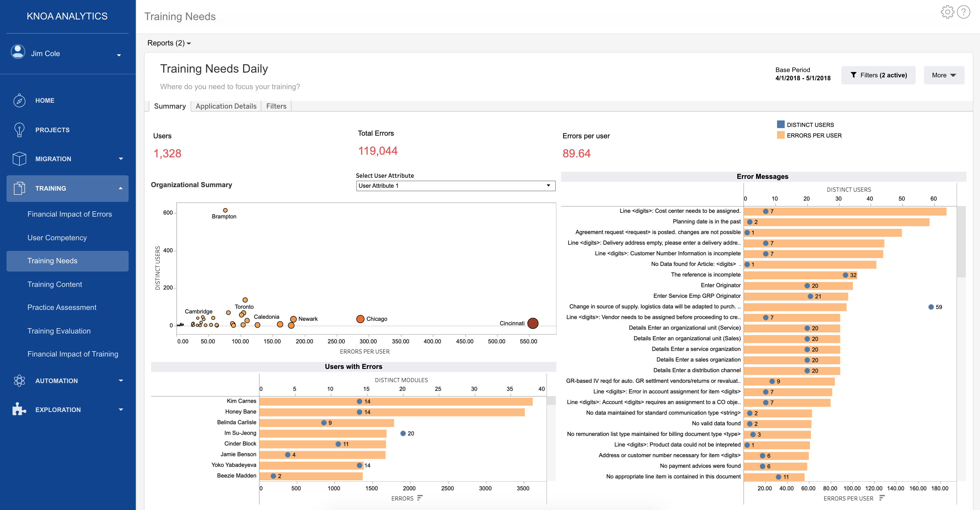Collapse the Training menu section

pos(121,188)
